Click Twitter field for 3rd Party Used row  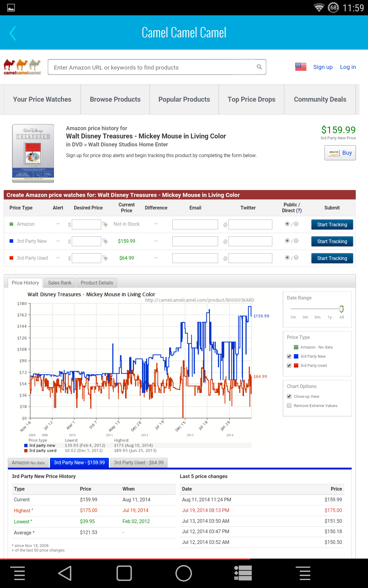(250, 258)
